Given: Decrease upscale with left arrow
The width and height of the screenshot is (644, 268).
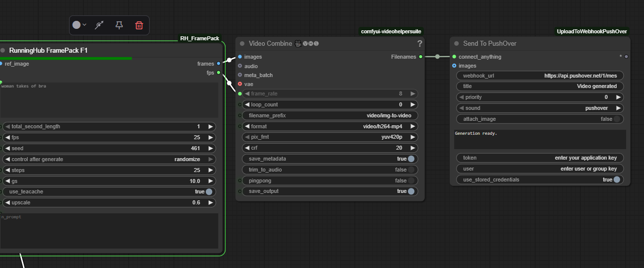Looking at the screenshot, I should (7, 202).
